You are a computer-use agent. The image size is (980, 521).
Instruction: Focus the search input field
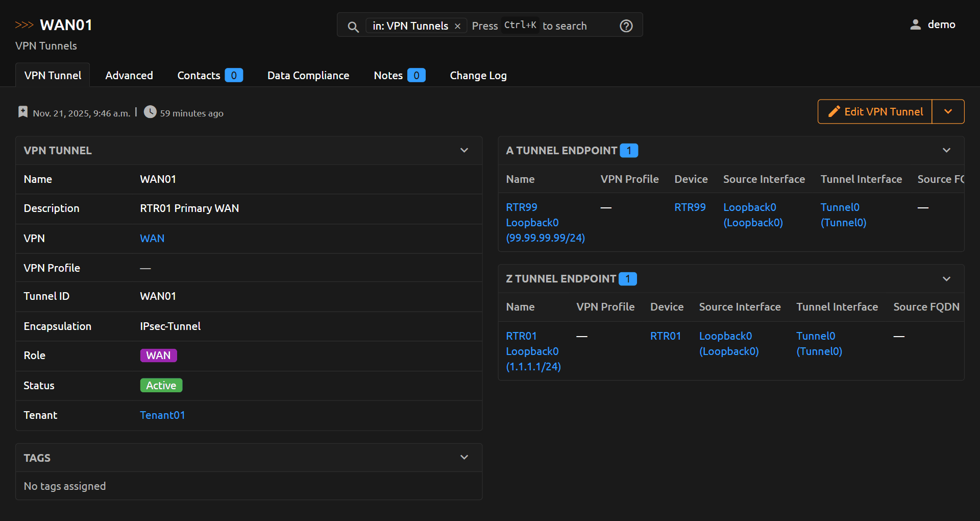(x=564, y=26)
